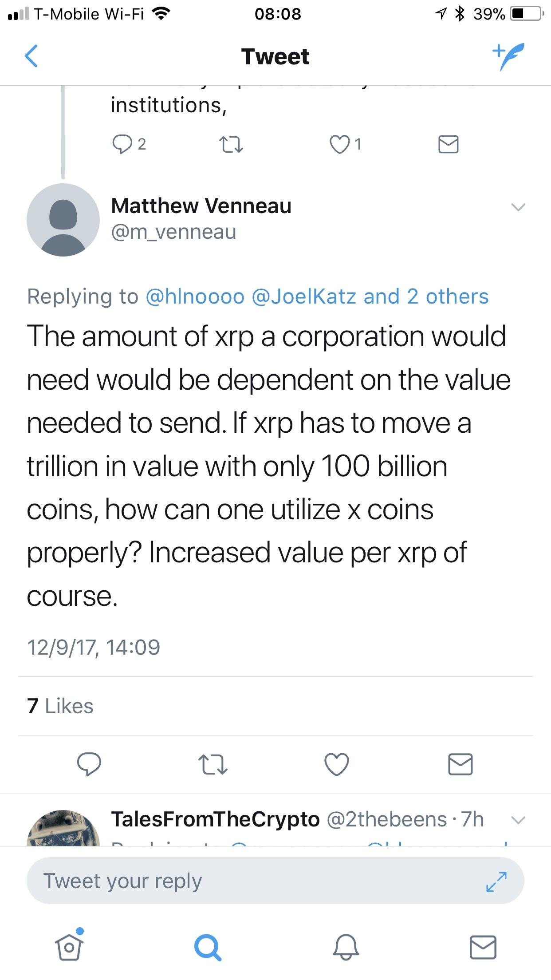Expand the reply composer to full screen
The height and width of the screenshot is (980, 551).
[496, 881]
